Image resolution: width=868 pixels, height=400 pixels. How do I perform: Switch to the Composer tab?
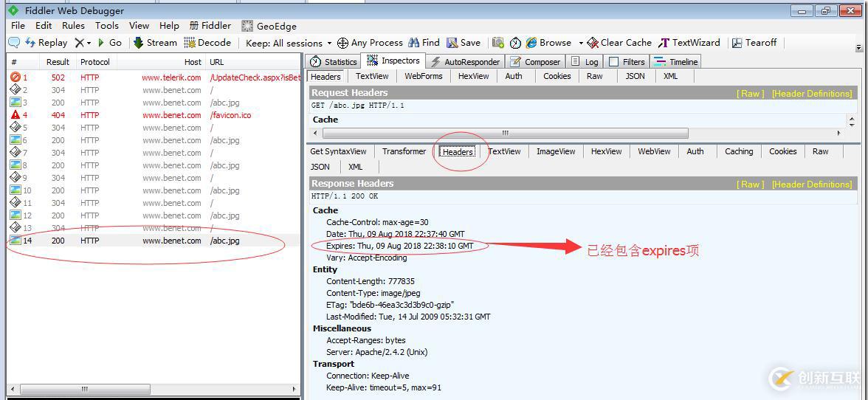click(536, 62)
